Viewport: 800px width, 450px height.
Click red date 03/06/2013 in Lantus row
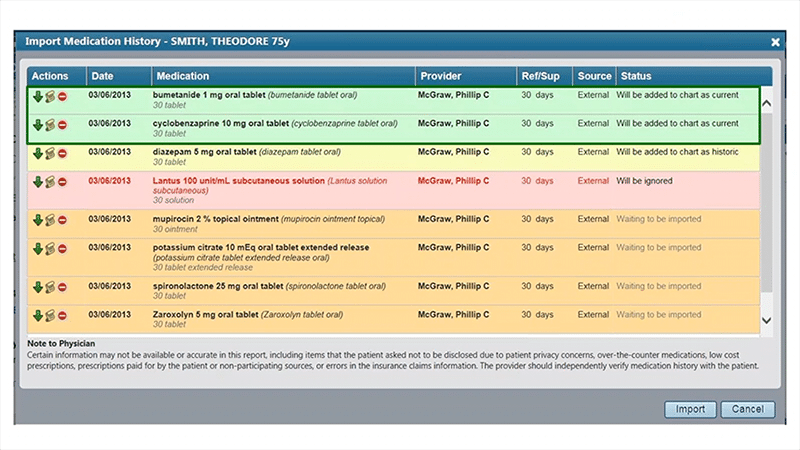(x=109, y=181)
